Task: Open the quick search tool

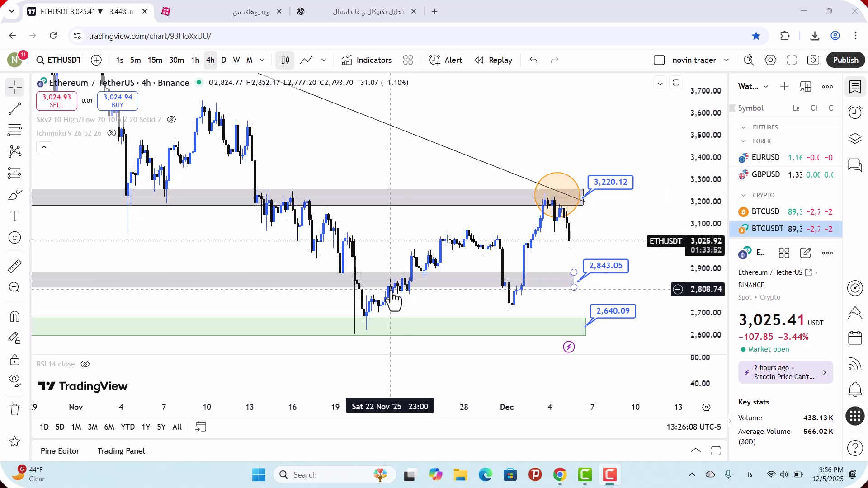Action: 749,60
